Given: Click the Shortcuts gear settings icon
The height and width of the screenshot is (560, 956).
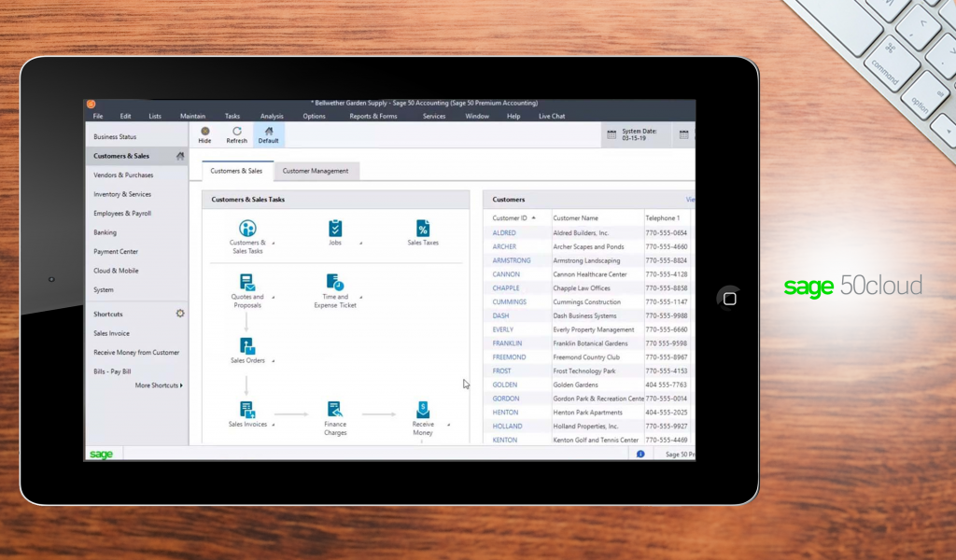Looking at the screenshot, I should point(180,314).
